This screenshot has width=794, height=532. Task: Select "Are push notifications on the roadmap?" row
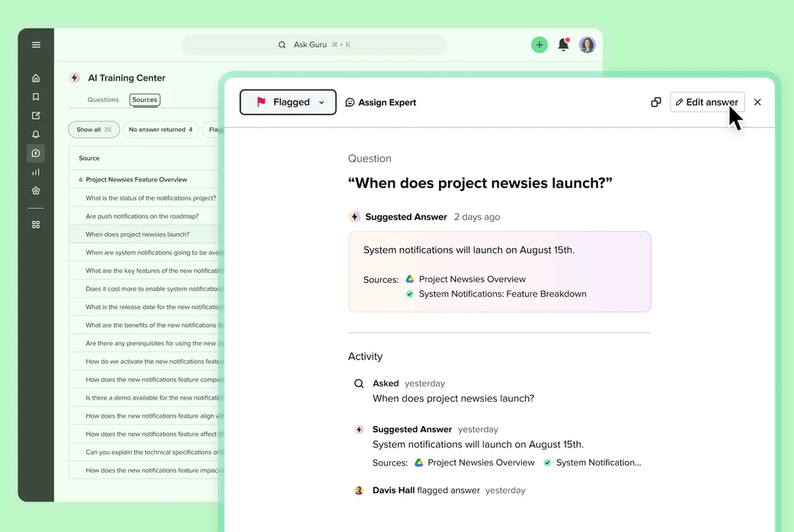coord(142,216)
